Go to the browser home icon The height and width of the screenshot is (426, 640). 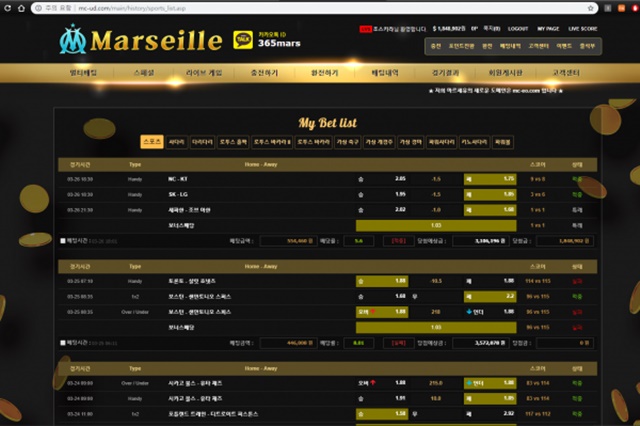(21, 8)
